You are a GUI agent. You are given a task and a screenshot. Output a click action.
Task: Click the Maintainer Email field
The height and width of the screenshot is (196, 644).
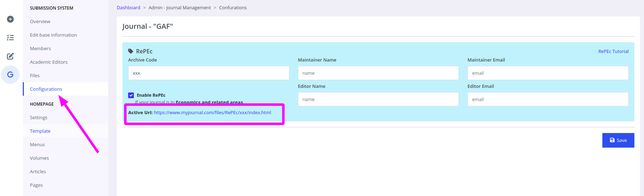click(548, 73)
